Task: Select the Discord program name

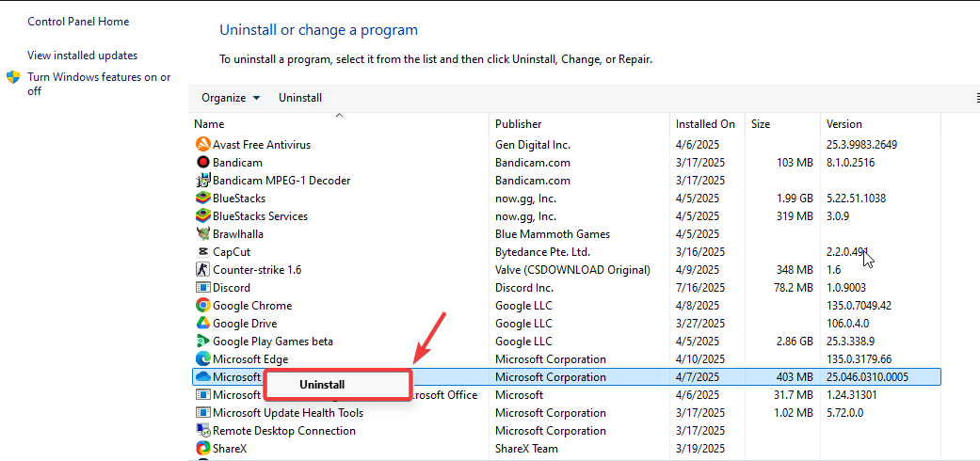Action: (232, 288)
